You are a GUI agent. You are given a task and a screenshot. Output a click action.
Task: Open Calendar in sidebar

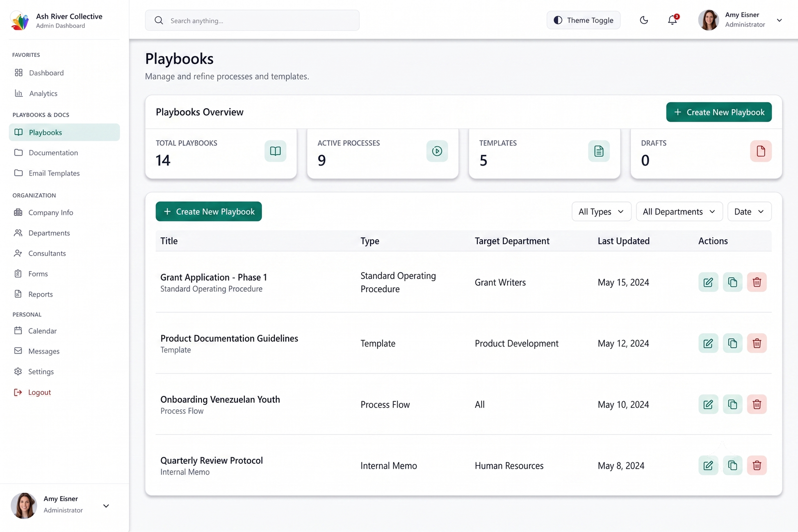tap(64, 331)
